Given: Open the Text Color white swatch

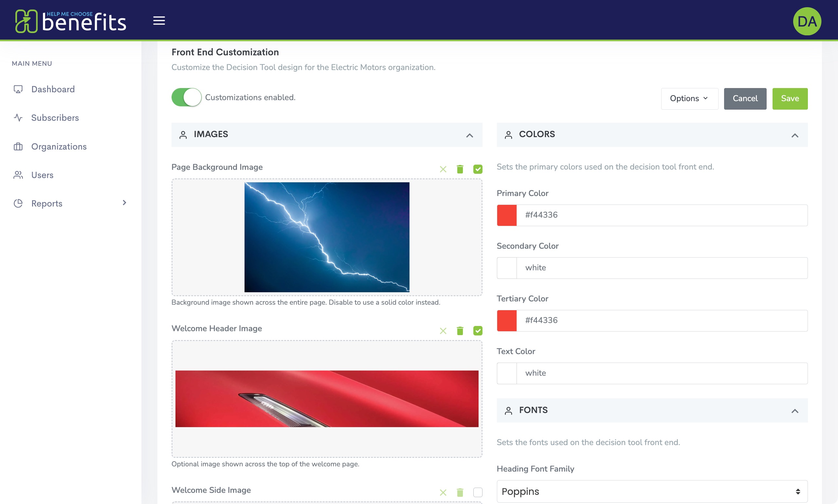Looking at the screenshot, I should [507, 373].
